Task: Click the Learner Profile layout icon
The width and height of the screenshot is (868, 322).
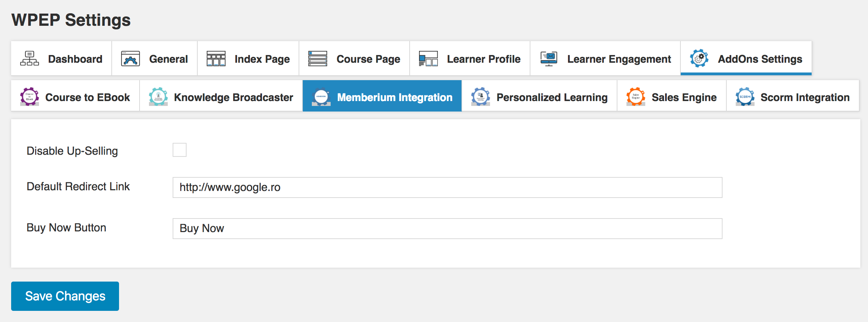Action: (428, 59)
